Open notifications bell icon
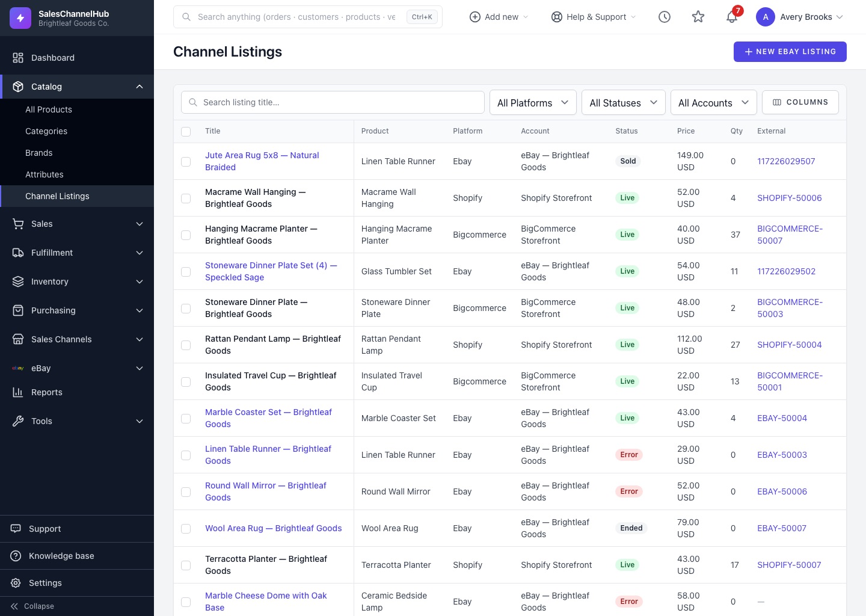The height and width of the screenshot is (616, 866). [732, 17]
